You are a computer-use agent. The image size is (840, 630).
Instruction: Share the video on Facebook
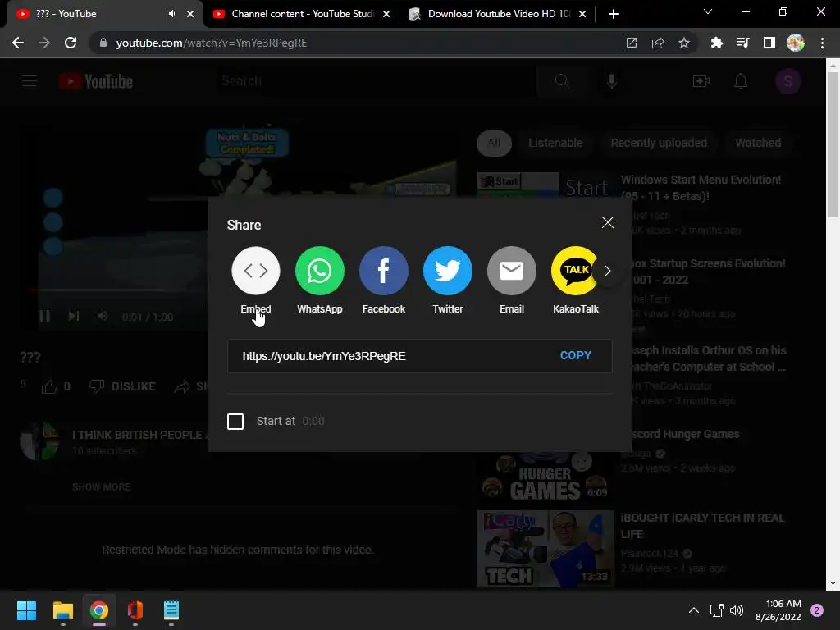(x=384, y=271)
